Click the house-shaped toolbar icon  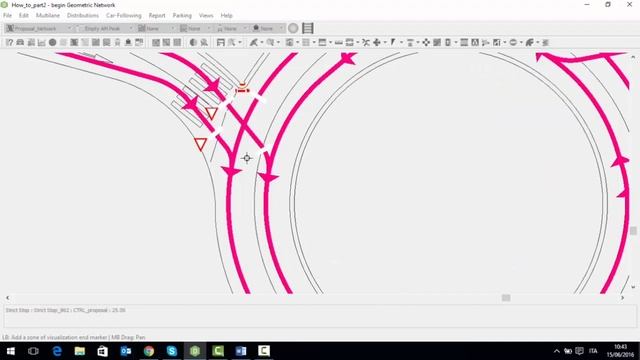[128, 42]
